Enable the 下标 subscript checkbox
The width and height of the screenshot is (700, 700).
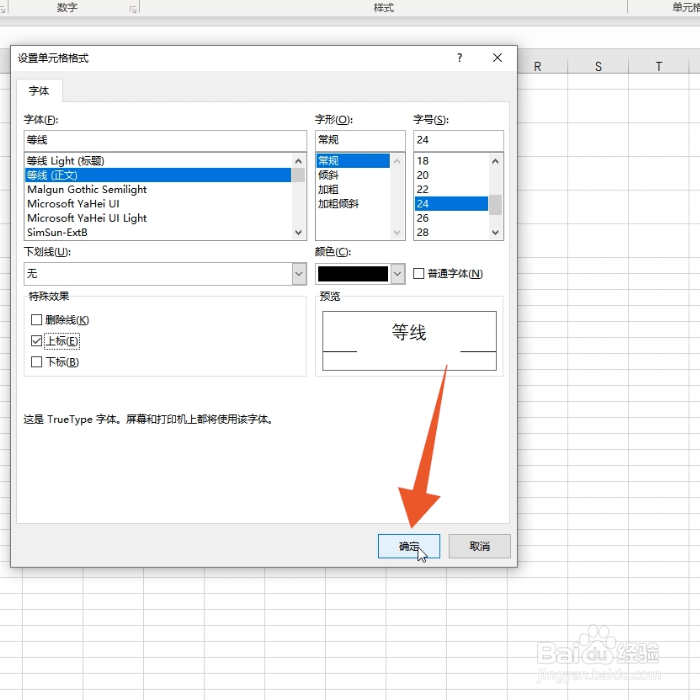click(37, 362)
